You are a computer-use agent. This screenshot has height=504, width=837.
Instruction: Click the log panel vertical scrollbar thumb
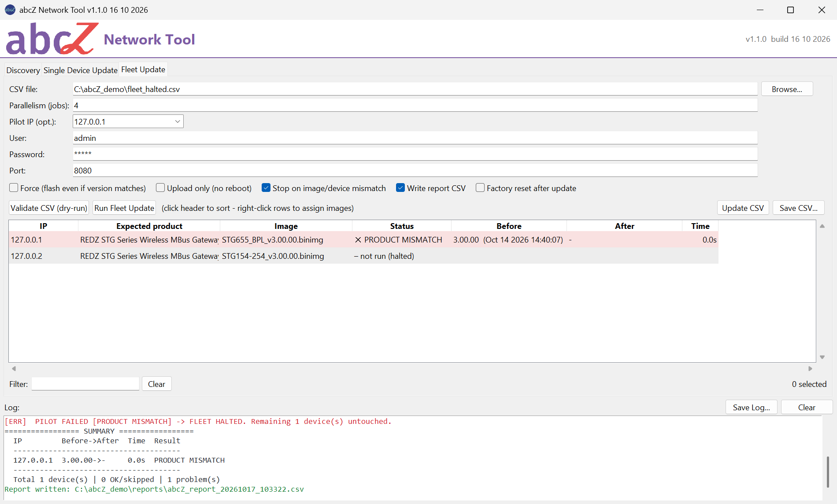tap(828, 471)
